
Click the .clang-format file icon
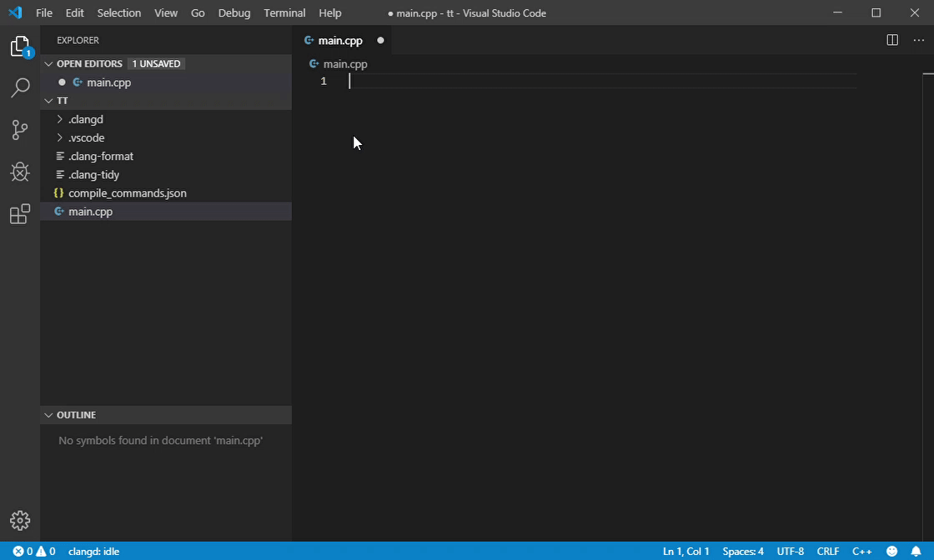(59, 156)
